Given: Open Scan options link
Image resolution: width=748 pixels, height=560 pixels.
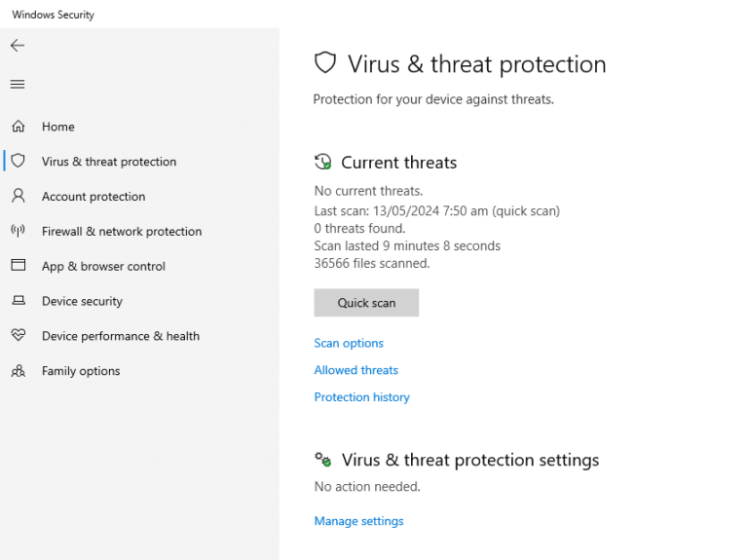Looking at the screenshot, I should [x=349, y=343].
